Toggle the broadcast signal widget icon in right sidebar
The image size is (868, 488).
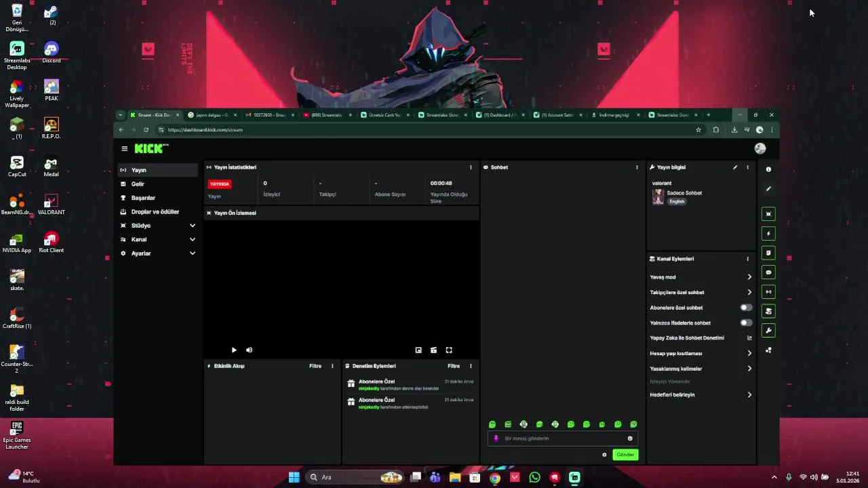click(768, 292)
